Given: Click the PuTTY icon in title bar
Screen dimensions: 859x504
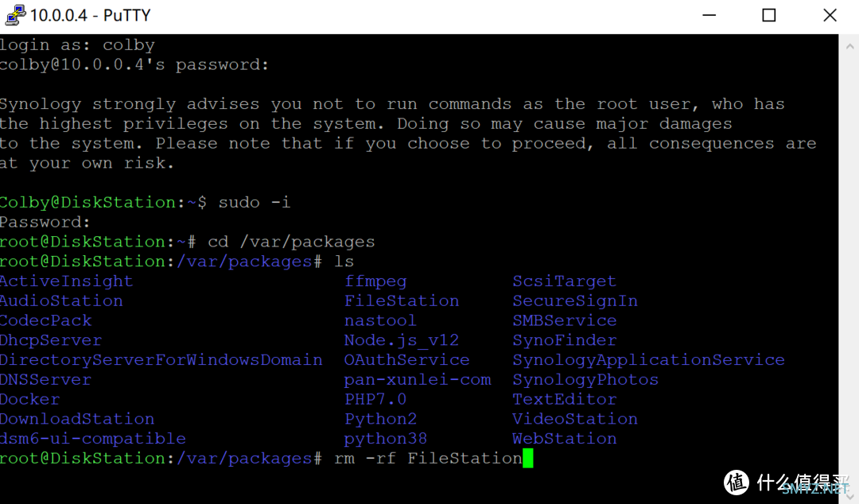Looking at the screenshot, I should click(15, 15).
